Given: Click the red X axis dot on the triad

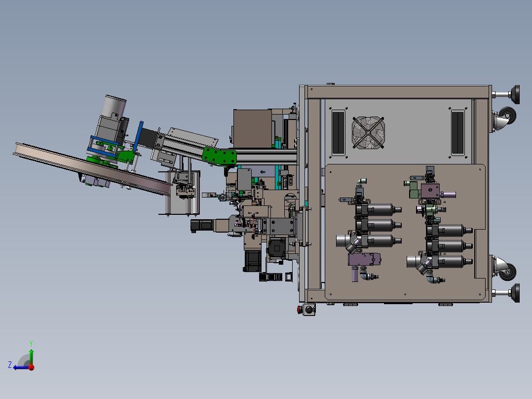Looking at the screenshot, I should [x=32, y=367].
